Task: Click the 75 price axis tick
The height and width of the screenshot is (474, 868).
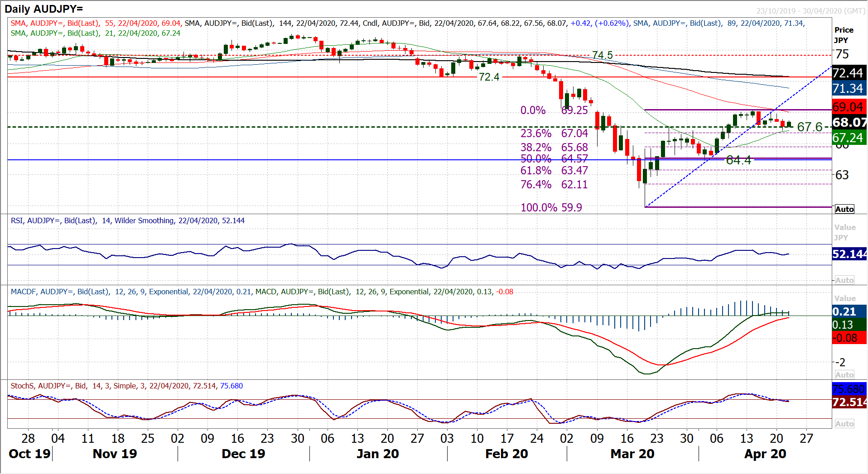Action: [x=842, y=54]
